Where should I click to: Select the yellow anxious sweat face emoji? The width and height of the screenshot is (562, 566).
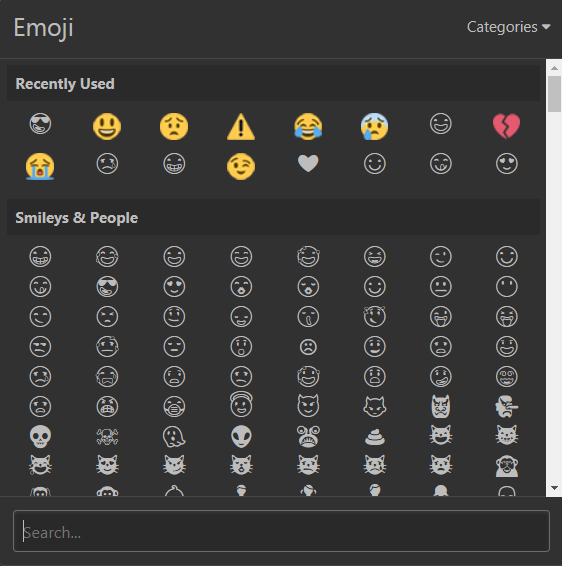click(375, 126)
